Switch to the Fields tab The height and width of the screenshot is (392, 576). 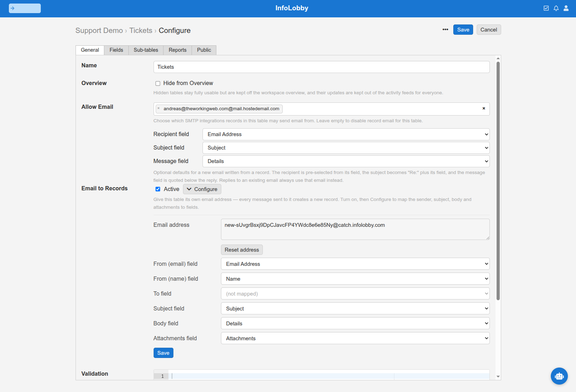point(116,50)
